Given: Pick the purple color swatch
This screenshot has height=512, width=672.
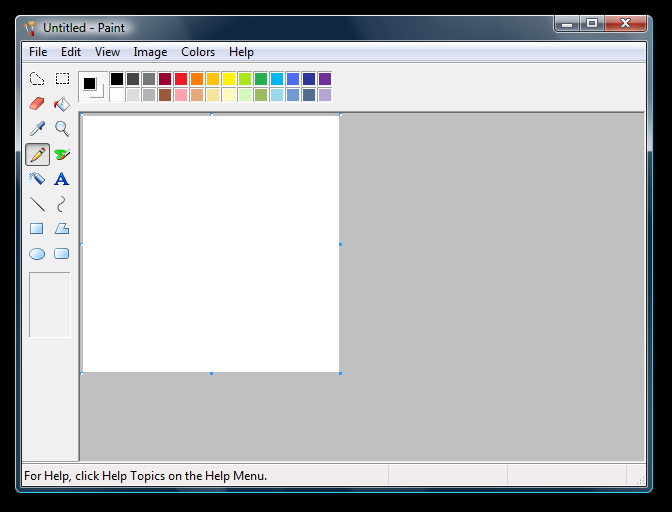Looking at the screenshot, I should click(x=325, y=79).
